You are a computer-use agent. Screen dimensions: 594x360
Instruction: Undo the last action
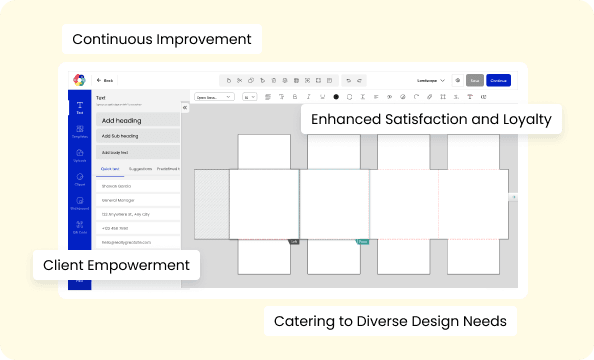[x=349, y=80]
